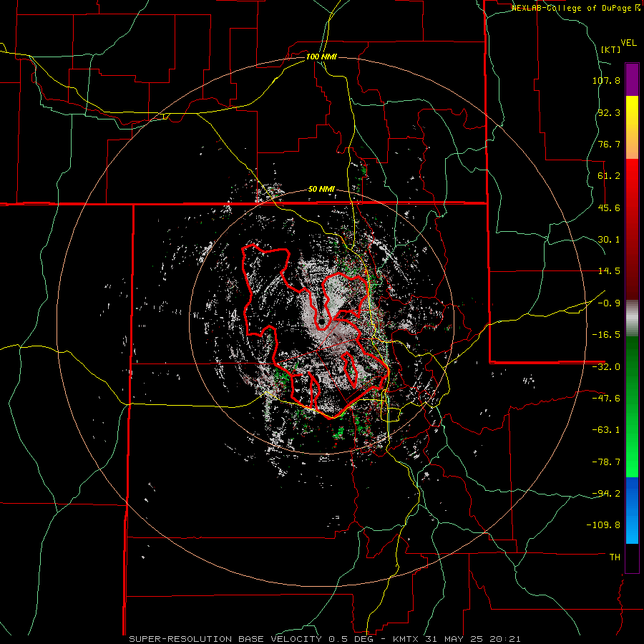Click the -32.0 legend value
644x644 pixels.
[606, 367]
